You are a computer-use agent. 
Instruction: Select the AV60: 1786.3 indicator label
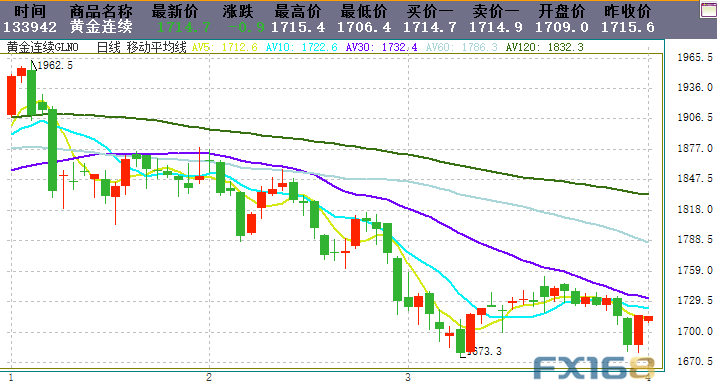pyautogui.click(x=461, y=47)
